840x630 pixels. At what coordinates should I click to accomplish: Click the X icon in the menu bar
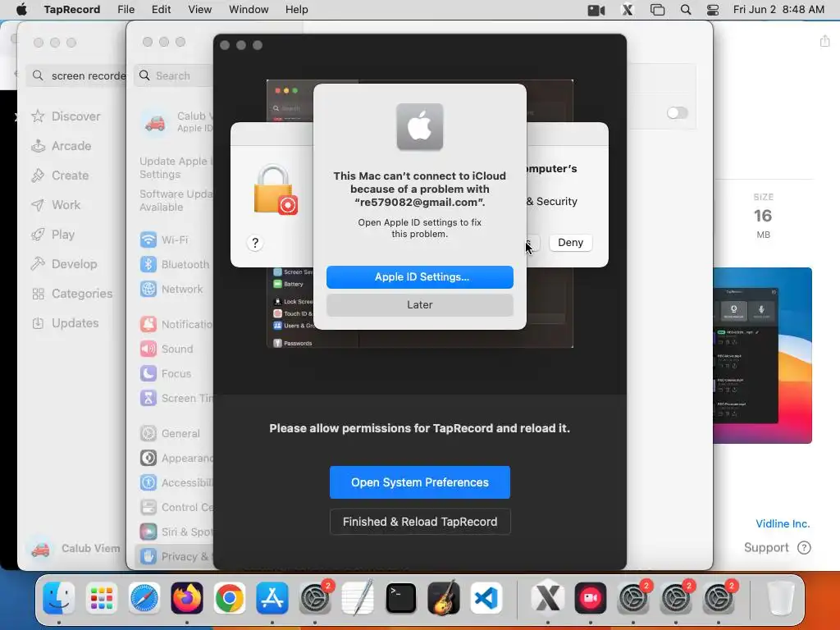point(628,10)
